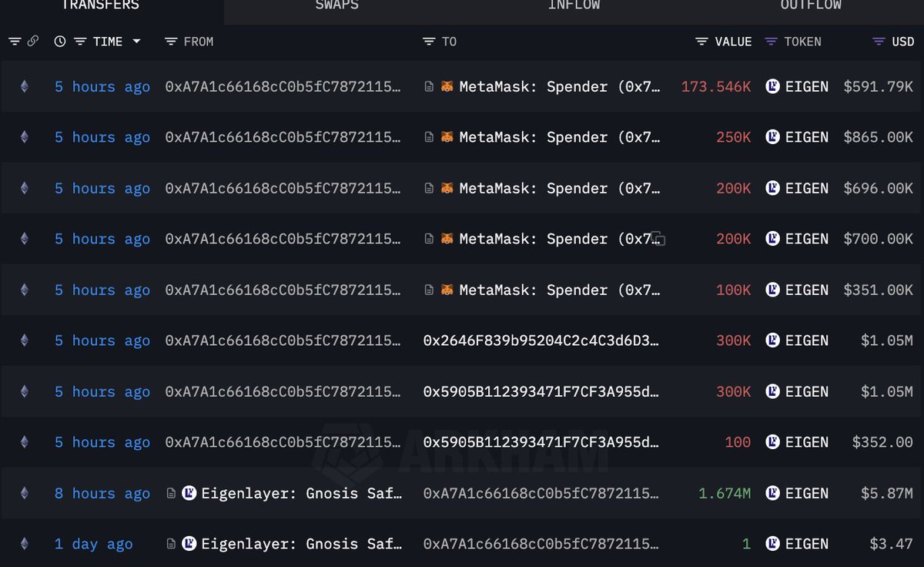Click MetaMask fox icon in 100K row
Screen dimensions: 924x567
(x=447, y=290)
